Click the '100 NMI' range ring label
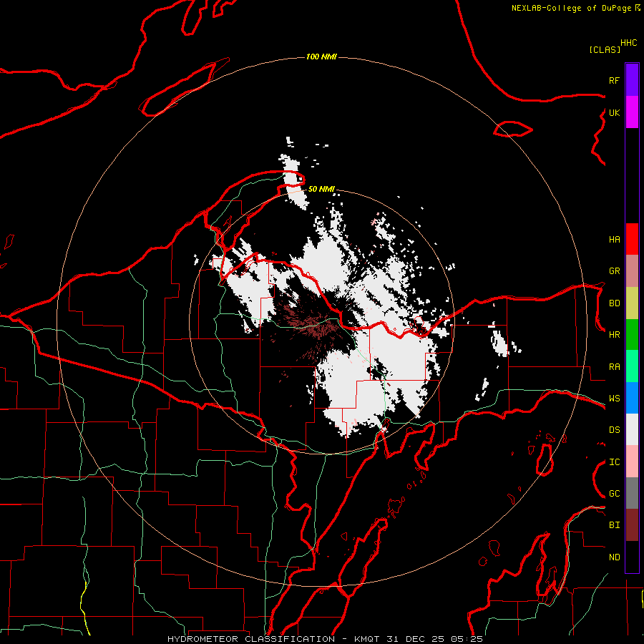 point(321,57)
